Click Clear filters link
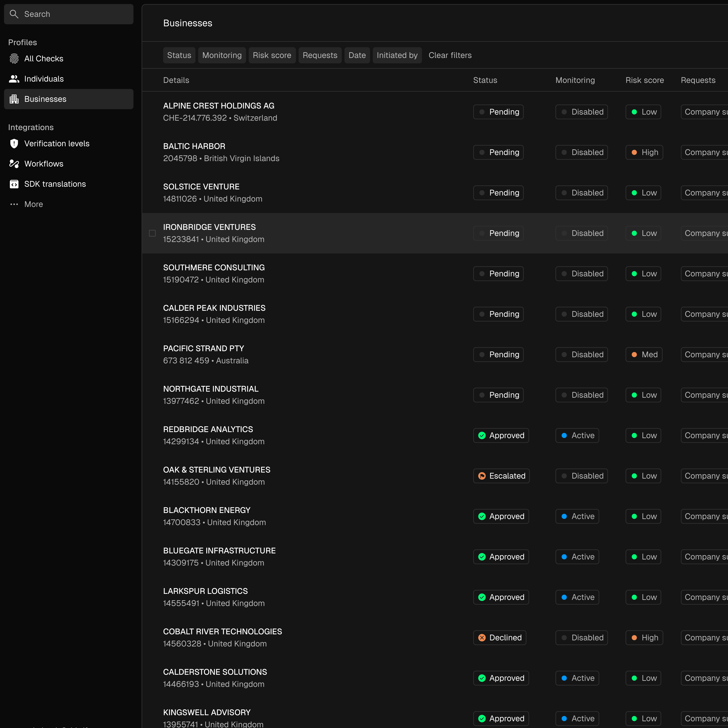Screen dimensions: 728x728 point(450,55)
